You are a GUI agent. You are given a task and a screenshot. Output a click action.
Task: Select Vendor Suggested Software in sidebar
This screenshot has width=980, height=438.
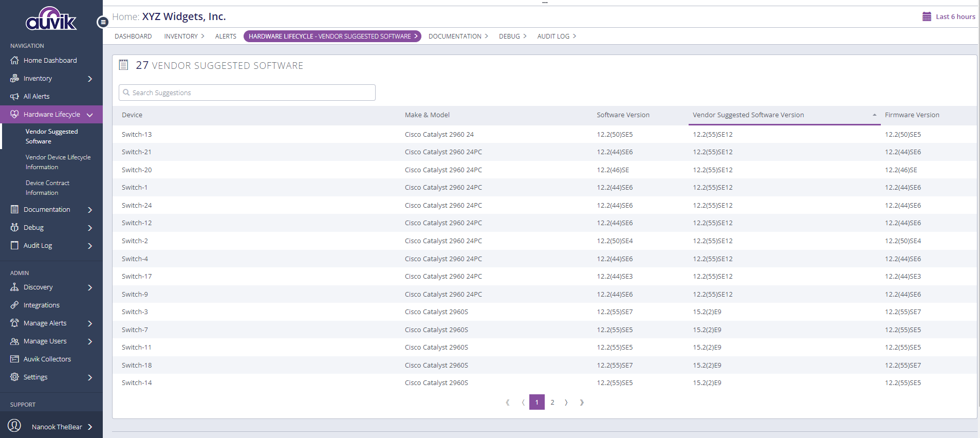[51, 136]
